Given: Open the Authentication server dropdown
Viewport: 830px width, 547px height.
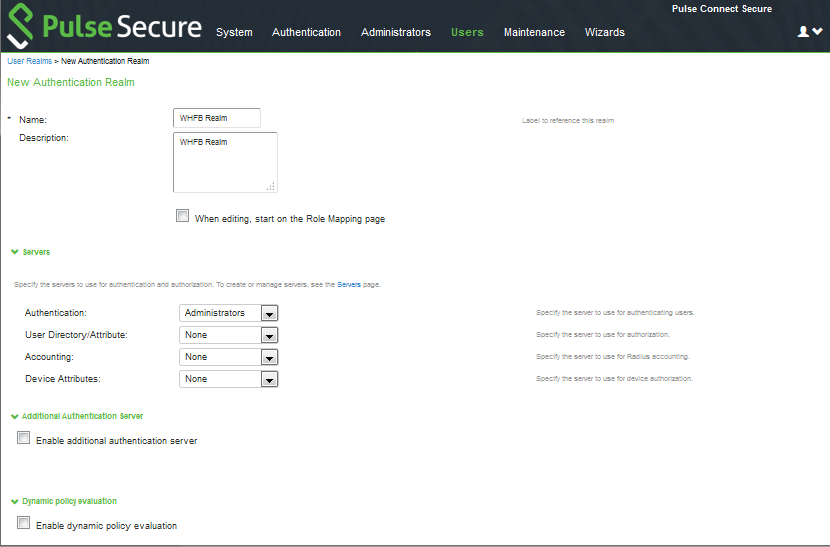Looking at the screenshot, I should 228,313.
